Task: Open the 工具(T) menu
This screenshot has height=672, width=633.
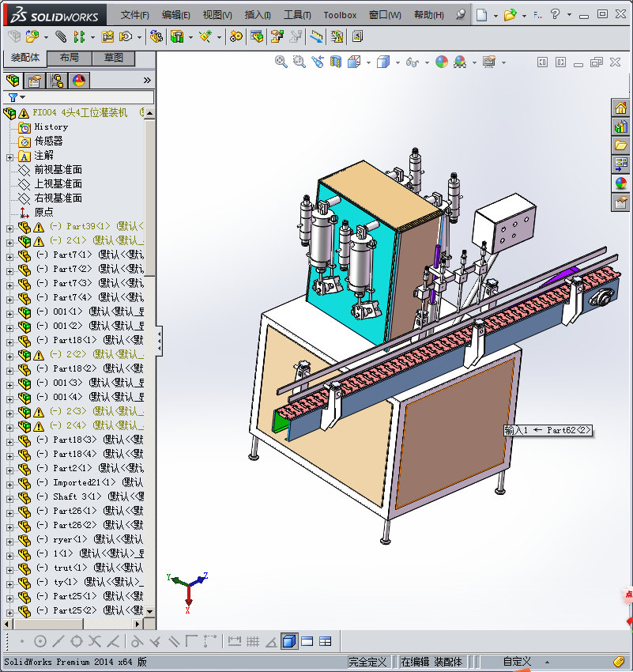Action: [297, 15]
